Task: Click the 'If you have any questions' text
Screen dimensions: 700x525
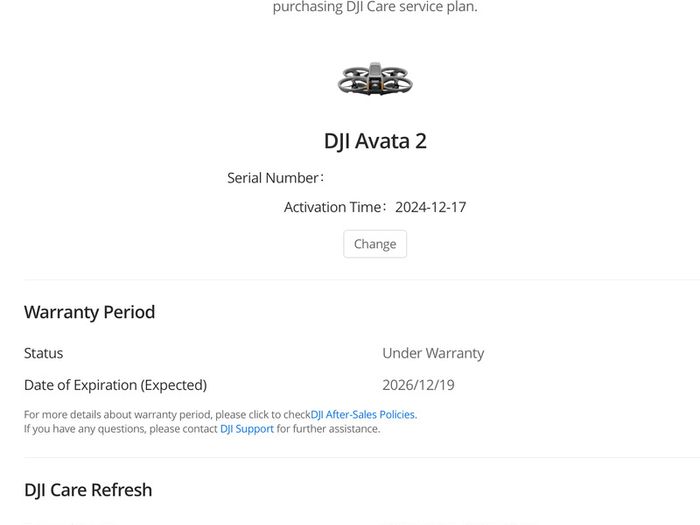Action: point(121,429)
